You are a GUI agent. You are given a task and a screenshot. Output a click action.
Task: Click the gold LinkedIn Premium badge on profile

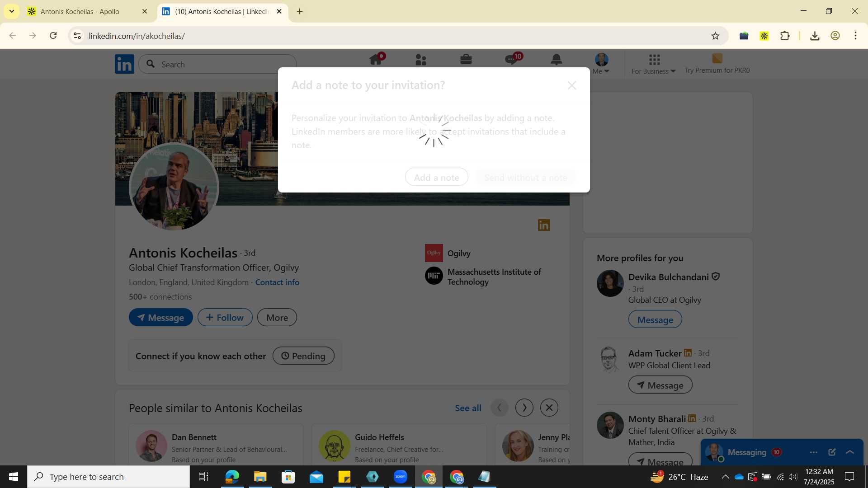click(544, 225)
